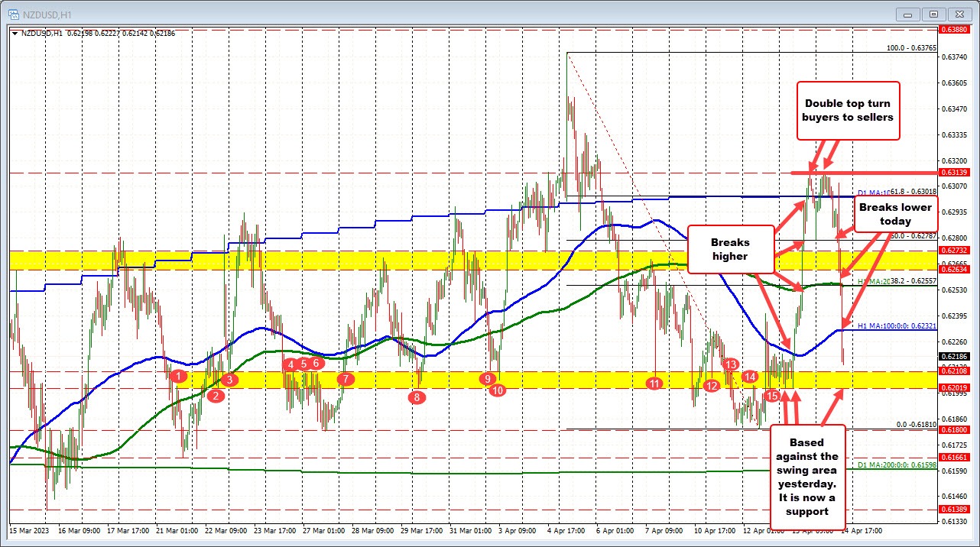The width and height of the screenshot is (980, 547).
Task: Click marker 4 in the cluster of markers
Action: pos(290,365)
